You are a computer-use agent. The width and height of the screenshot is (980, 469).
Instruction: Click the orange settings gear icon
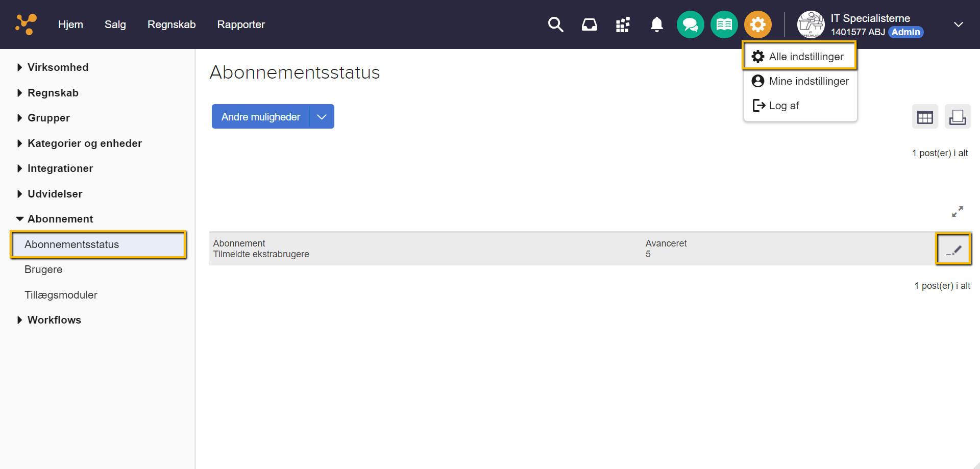click(x=757, y=24)
